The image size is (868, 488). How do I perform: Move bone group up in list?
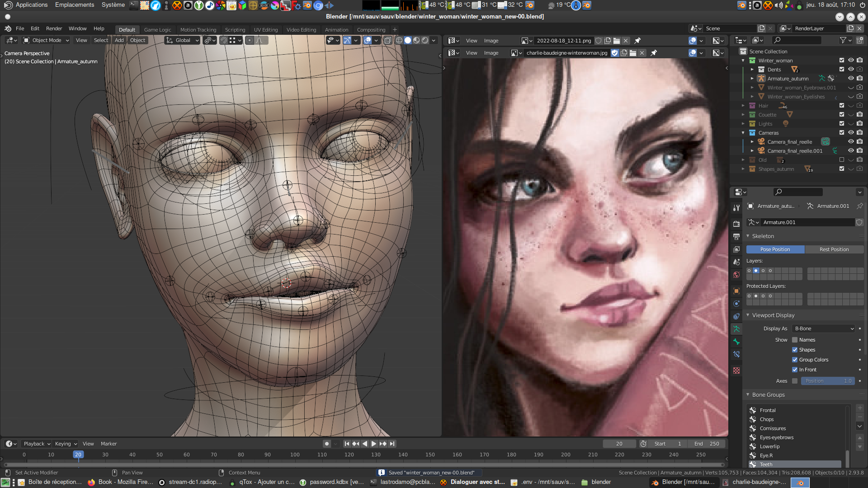(860, 438)
